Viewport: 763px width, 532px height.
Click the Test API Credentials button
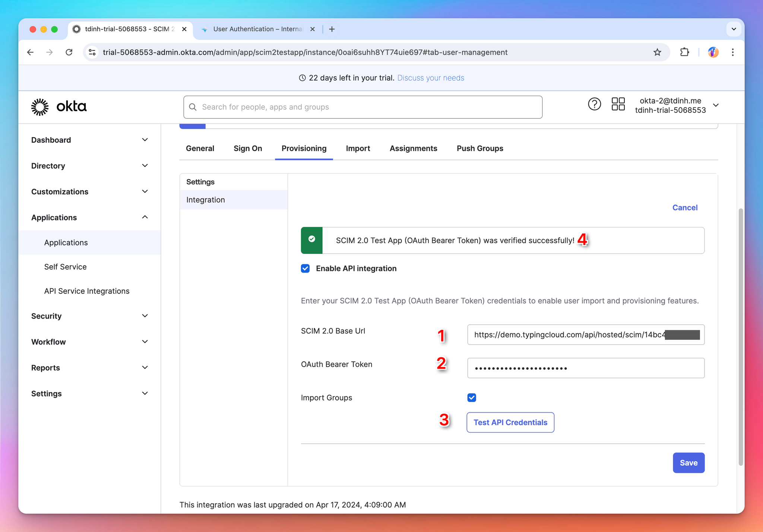click(510, 423)
